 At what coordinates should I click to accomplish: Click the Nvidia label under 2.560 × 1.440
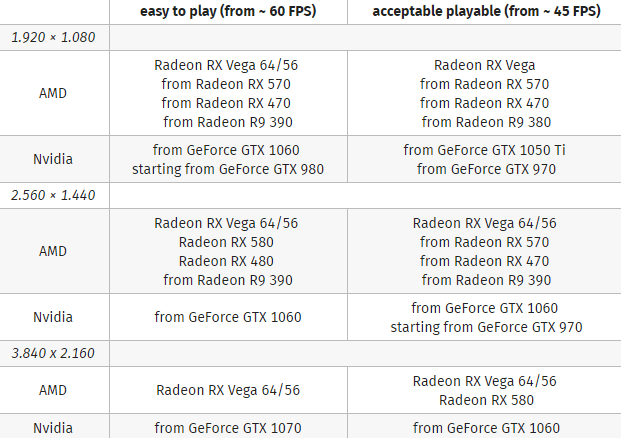tap(53, 317)
